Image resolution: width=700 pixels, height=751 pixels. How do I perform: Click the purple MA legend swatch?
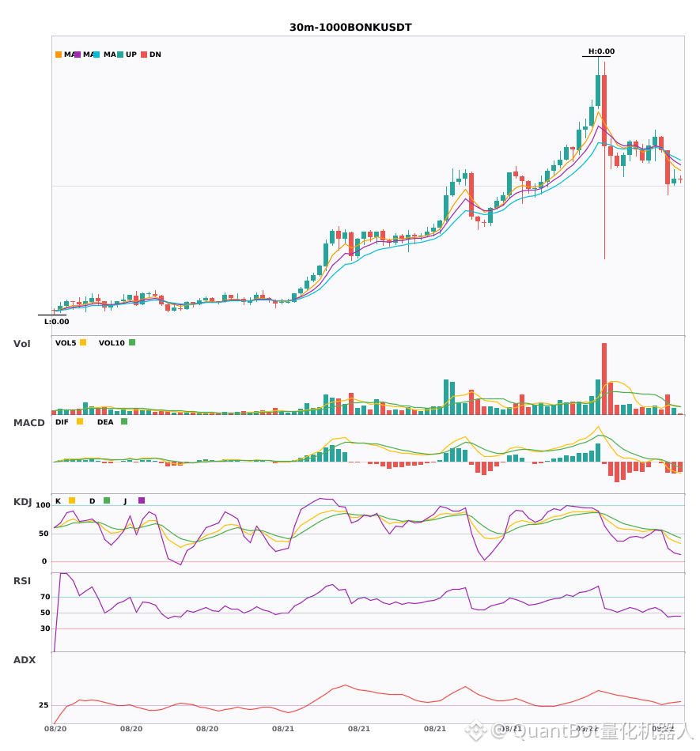pos(78,55)
